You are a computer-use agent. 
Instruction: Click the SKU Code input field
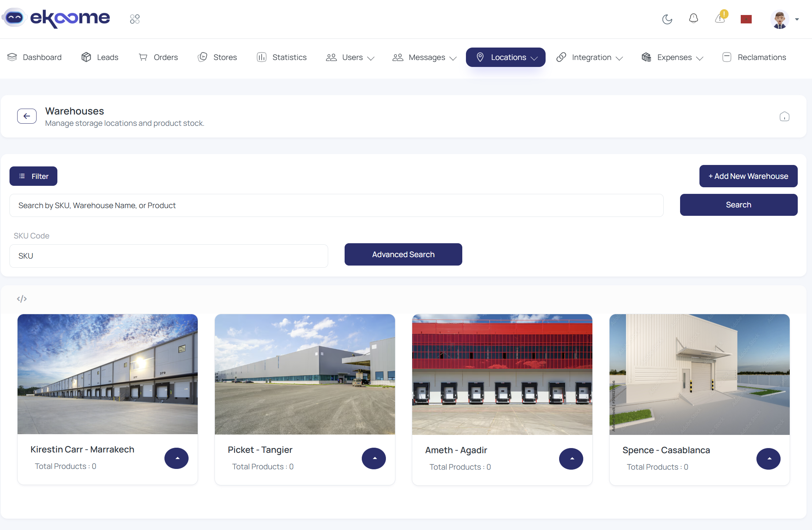tap(168, 256)
